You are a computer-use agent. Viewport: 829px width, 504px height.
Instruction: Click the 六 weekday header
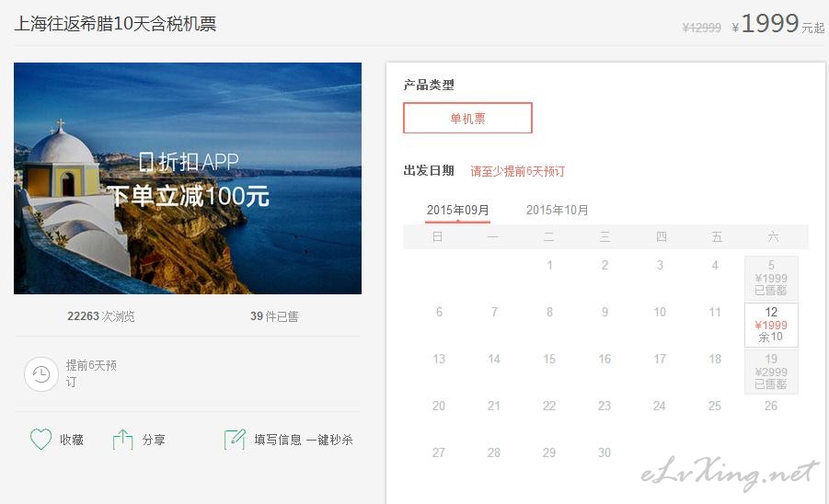click(x=773, y=236)
